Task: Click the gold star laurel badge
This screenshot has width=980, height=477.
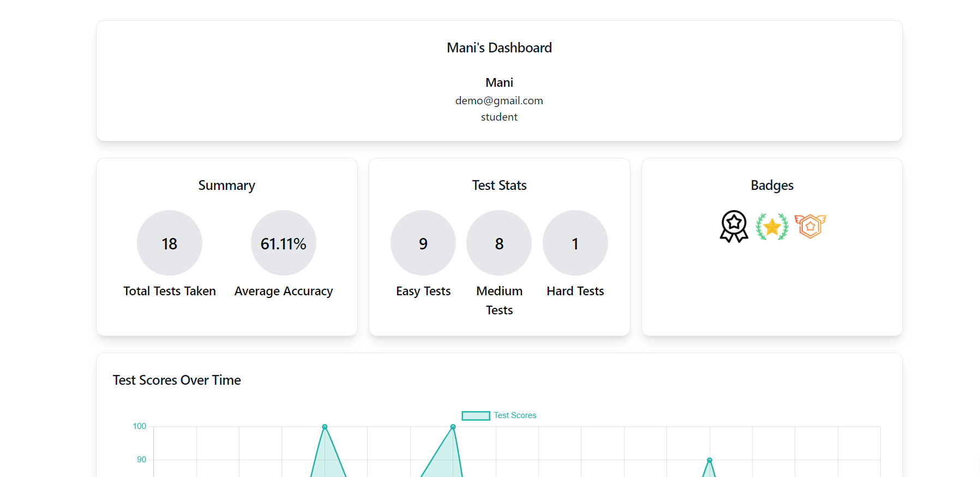Action: pyautogui.click(x=772, y=226)
